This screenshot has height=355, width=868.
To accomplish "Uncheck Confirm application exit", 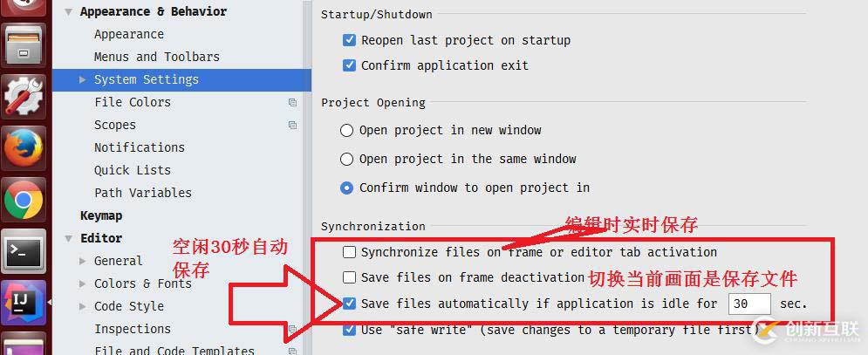I will pyautogui.click(x=350, y=65).
